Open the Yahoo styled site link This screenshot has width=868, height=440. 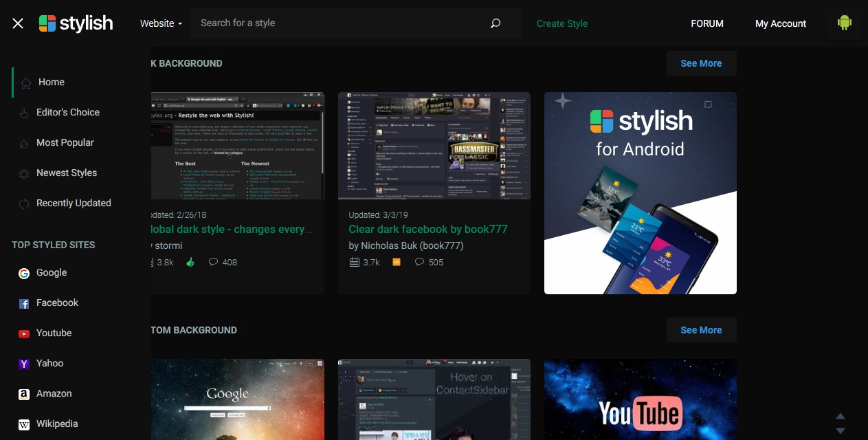point(50,363)
